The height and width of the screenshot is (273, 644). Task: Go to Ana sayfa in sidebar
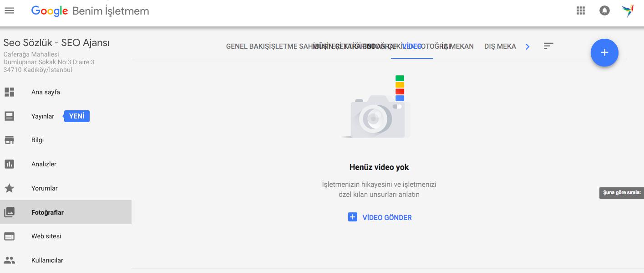46,92
